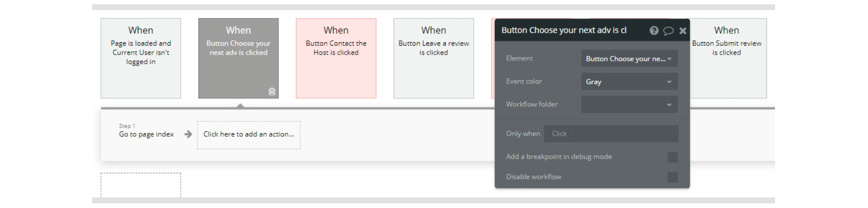Open the Button Leave a review event
The image size is (868, 208).
pyautogui.click(x=434, y=58)
